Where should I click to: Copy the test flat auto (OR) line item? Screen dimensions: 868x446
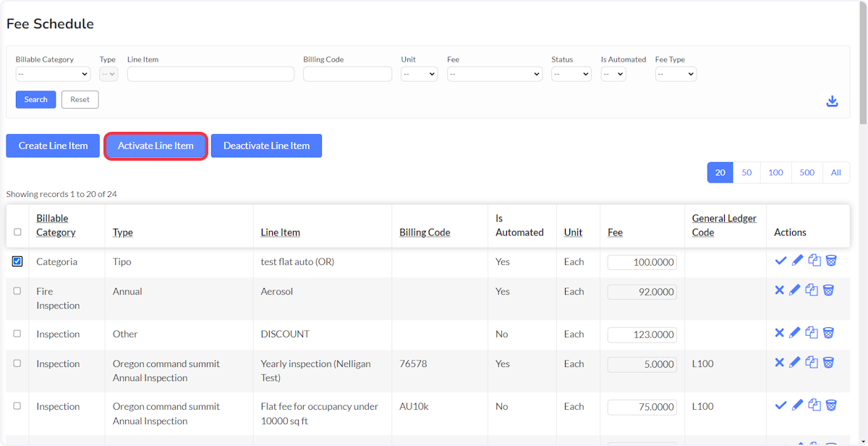[814, 261]
